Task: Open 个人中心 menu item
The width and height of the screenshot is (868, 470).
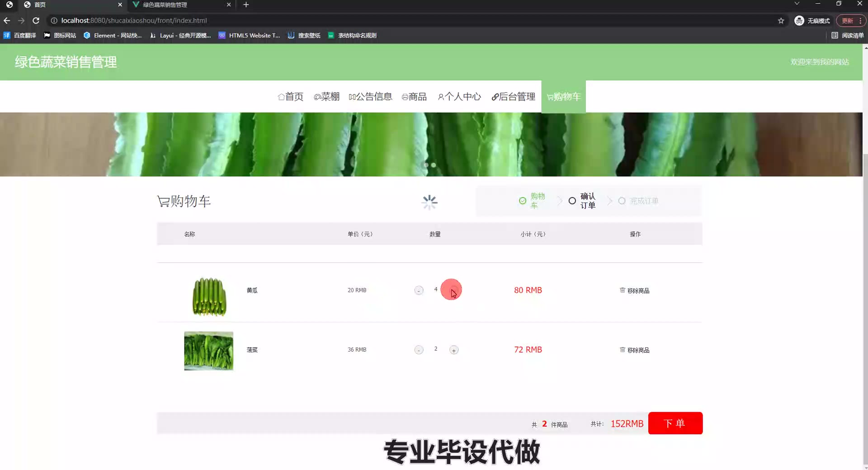Action: [x=459, y=97]
